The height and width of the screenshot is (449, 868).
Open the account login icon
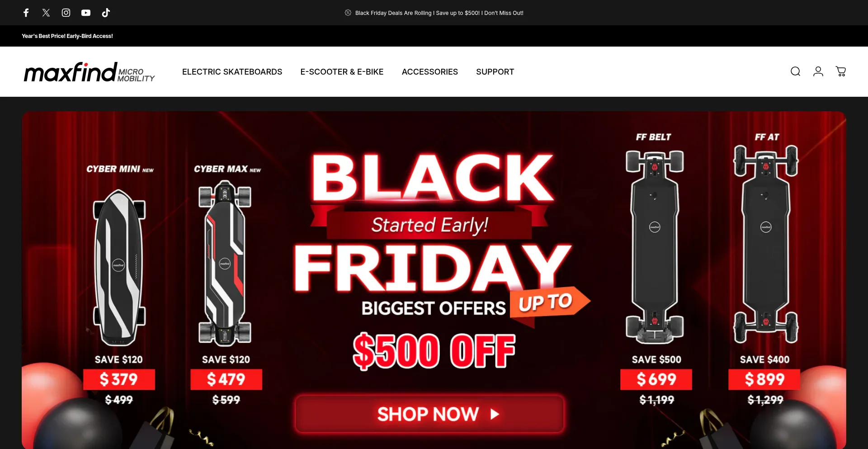point(818,71)
